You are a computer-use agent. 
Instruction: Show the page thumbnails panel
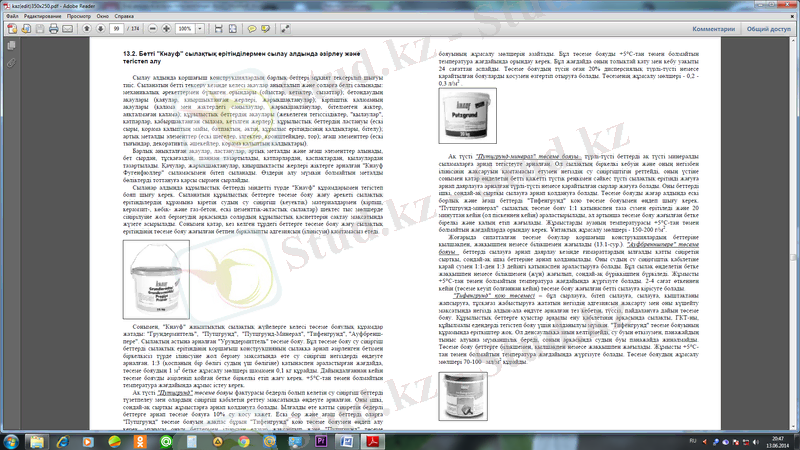(x=11, y=46)
